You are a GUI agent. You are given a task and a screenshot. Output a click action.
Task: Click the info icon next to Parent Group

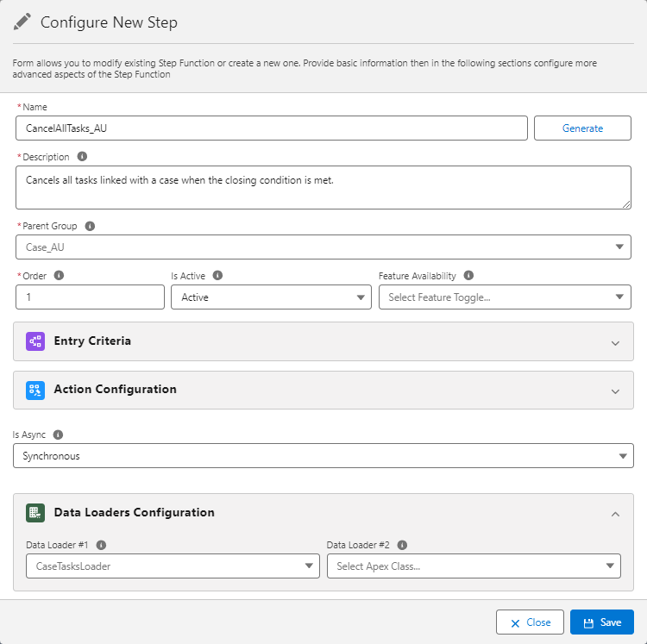click(x=90, y=226)
